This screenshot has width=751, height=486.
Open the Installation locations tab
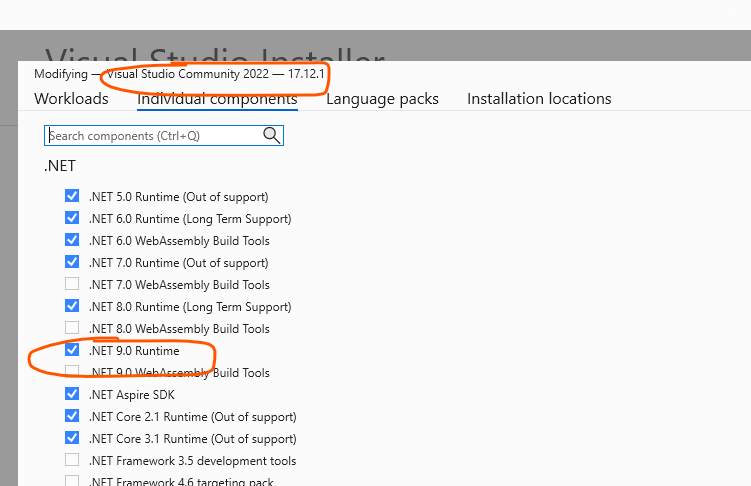coord(539,99)
